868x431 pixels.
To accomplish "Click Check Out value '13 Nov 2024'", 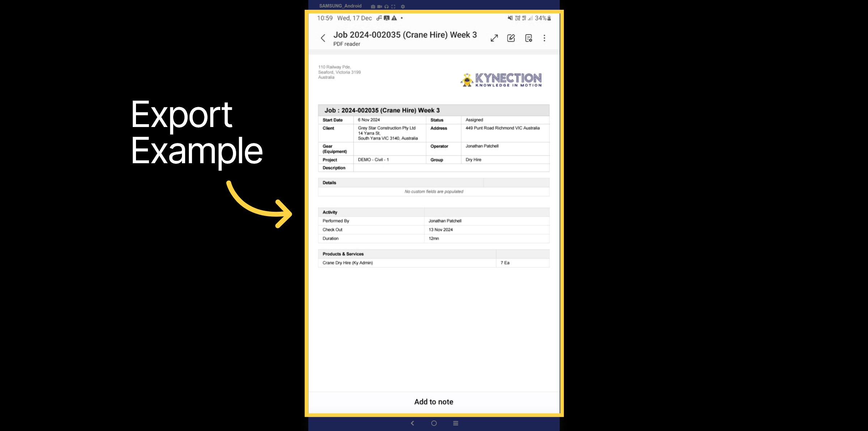I will [x=441, y=230].
